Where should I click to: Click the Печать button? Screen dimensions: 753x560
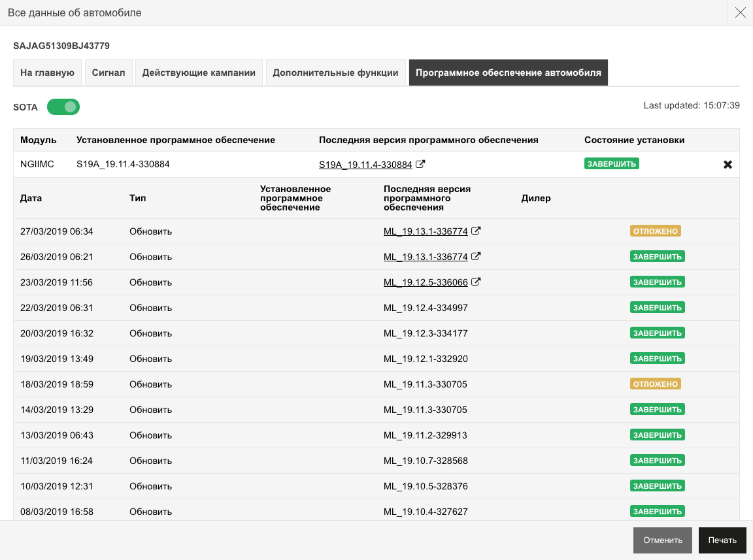pos(722,540)
